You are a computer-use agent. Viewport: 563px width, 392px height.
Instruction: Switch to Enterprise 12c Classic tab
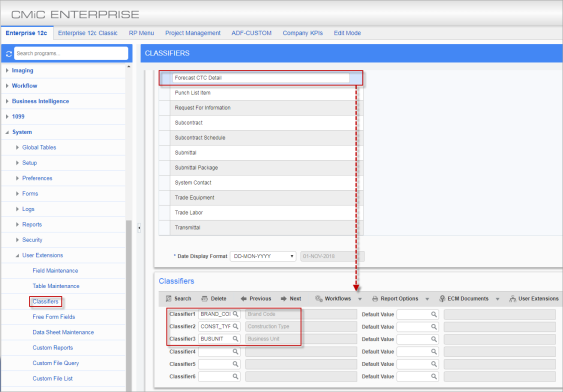[x=88, y=33]
